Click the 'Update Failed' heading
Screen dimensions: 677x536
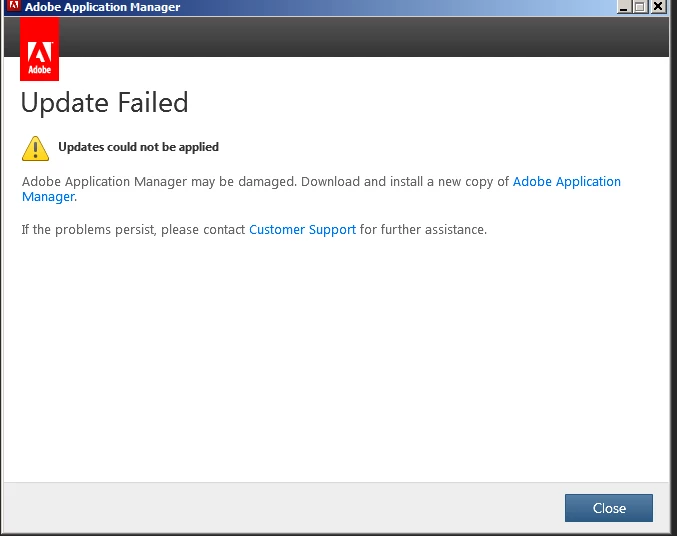pyautogui.click(x=104, y=103)
